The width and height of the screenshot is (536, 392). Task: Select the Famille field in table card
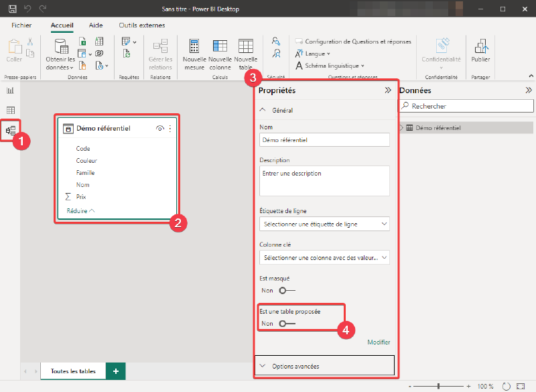pyautogui.click(x=86, y=173)
